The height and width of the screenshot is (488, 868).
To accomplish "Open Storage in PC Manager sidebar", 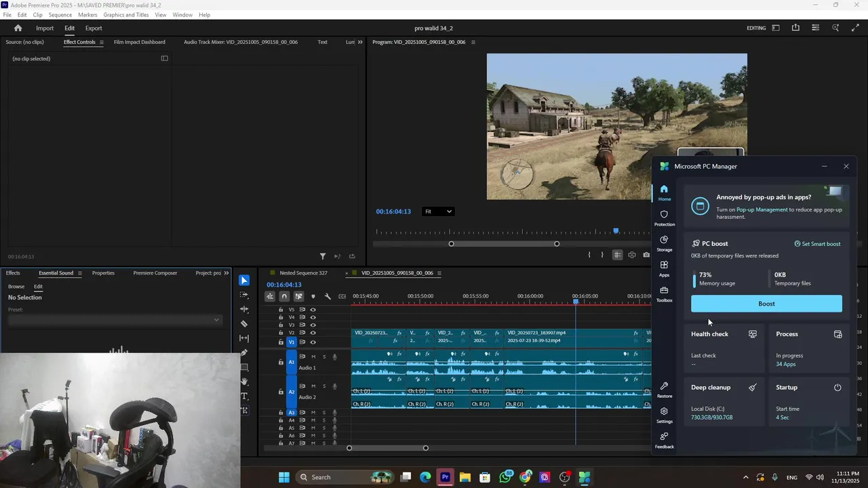I will [665, 243].
